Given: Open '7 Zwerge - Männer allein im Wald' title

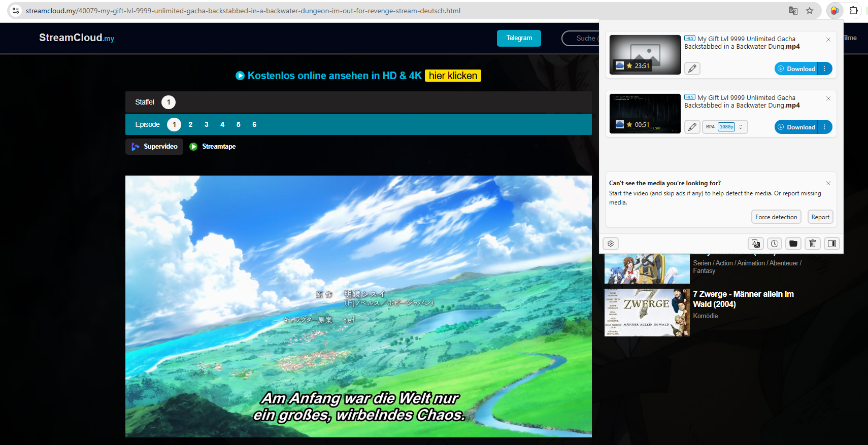Looking at the screenshot, I should pyautogui.click(x=743, y=299).
